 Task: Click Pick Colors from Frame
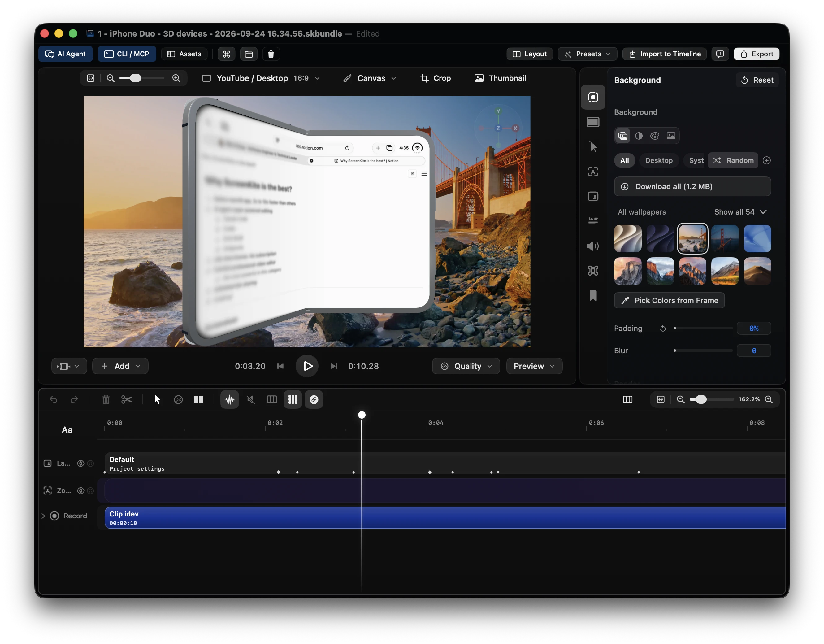pyautogui.click(x=669, y=301)
